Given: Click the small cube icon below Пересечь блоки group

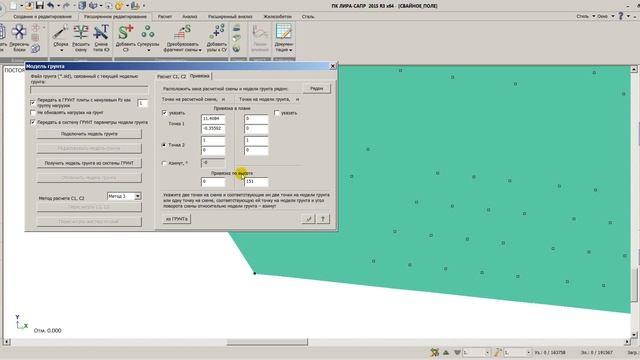Looking at the screenshot, I should click(x=36, y=49).
